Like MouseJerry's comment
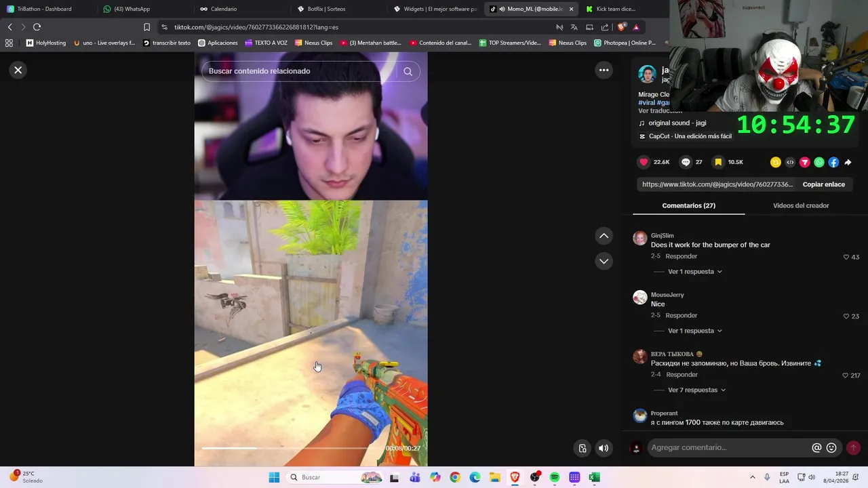 (846, 316)
